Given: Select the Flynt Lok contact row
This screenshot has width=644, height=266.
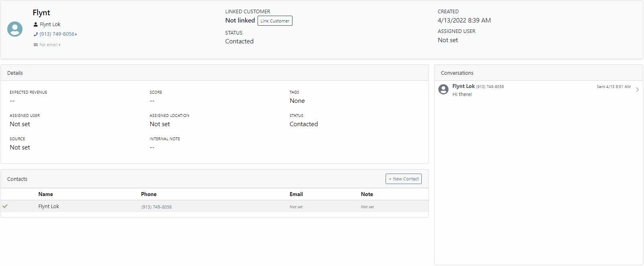Looking at the screenshot, I should tap(215, 206).
